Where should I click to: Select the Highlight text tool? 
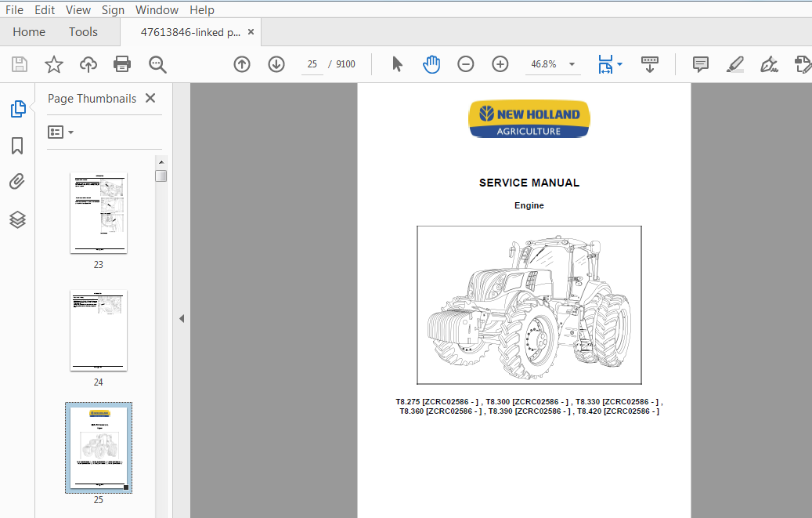[x=734, y=64]
